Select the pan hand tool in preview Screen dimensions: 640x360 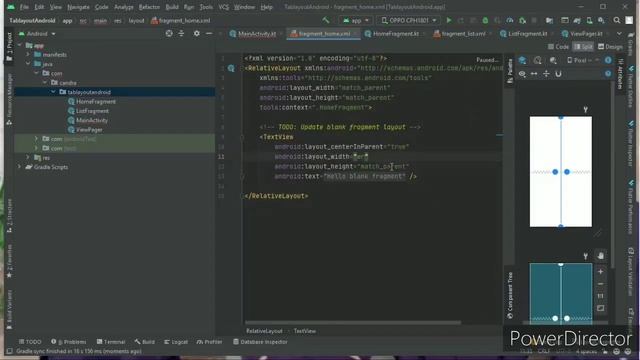(600, 256)
